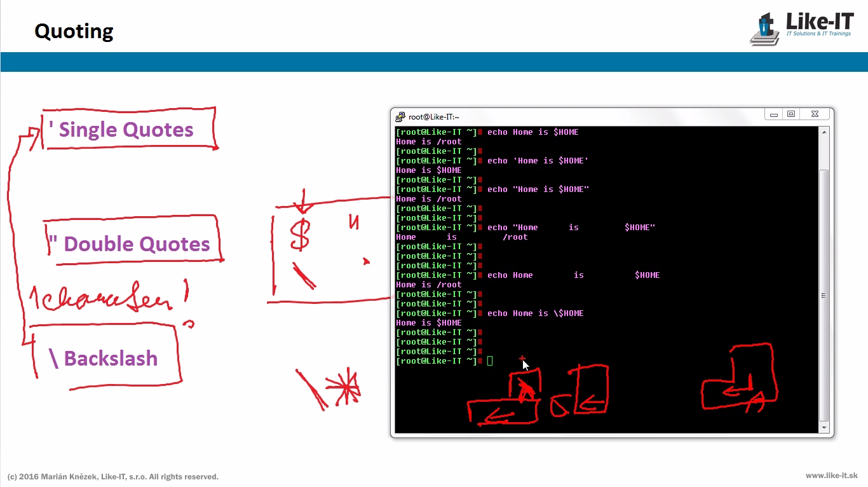Click the root@Like-IT:~ window title text
The height and width of the screenshot is (487, 868).
433,117
